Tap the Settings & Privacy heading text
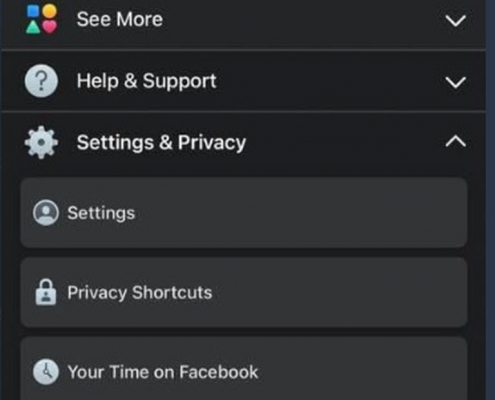495x400 pixels. tap(161, 143)
